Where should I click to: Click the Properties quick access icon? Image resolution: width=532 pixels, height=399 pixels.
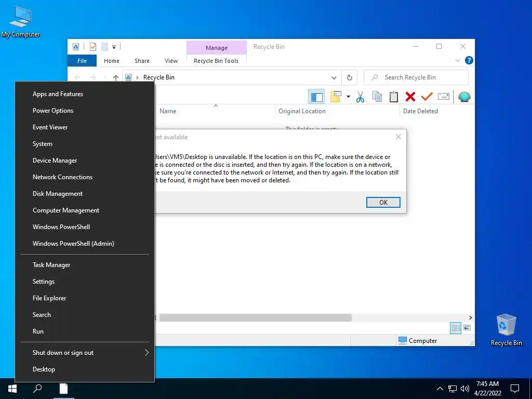pos(92,47)
